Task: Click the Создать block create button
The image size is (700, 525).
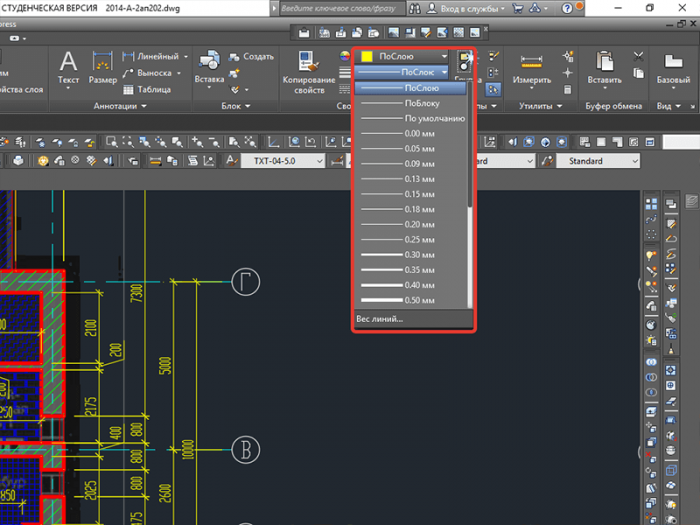Action: pos(251,57)
